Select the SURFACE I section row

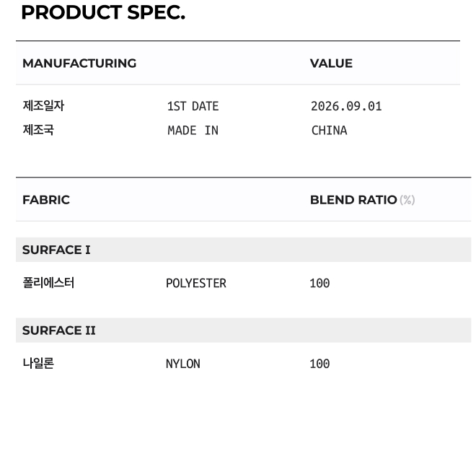pos(244,250)
